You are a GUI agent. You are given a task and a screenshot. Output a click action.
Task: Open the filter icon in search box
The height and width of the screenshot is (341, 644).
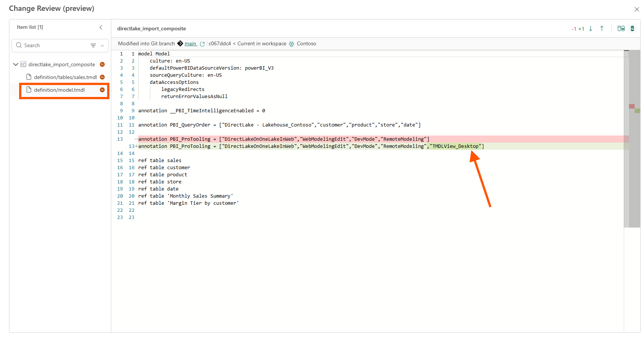pos(93,45)
